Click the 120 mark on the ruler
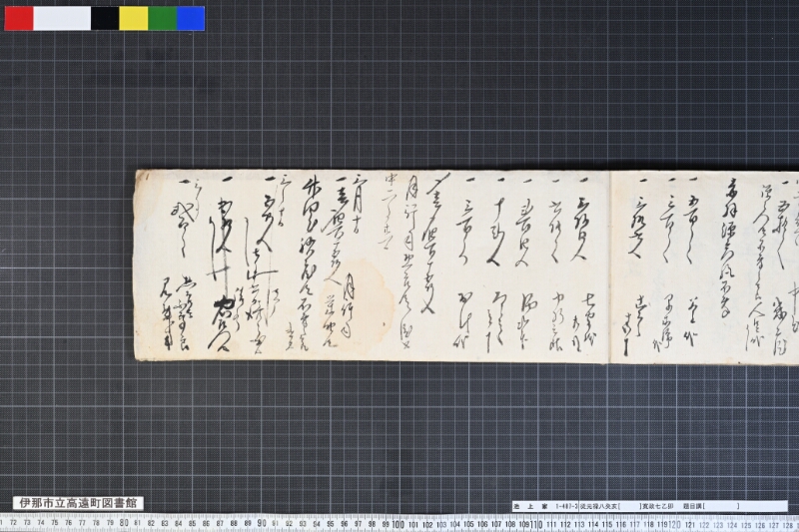 point(674,523)
